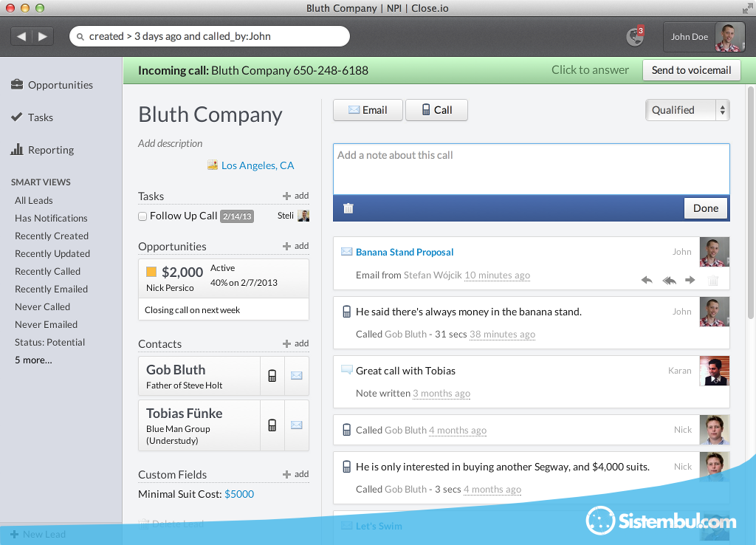Forward the Banana Stand Proposal email

pos(690,280)
